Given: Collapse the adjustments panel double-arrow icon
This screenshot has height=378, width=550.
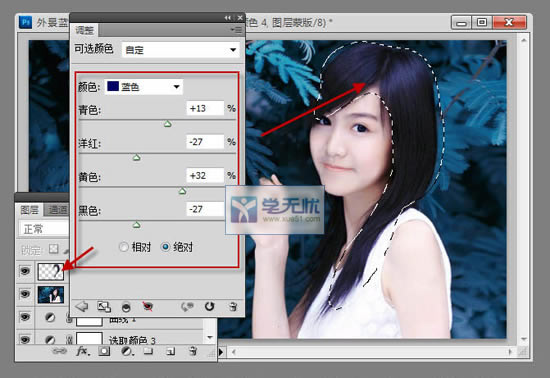Looking at the screenshot, I should pos(228,18).
